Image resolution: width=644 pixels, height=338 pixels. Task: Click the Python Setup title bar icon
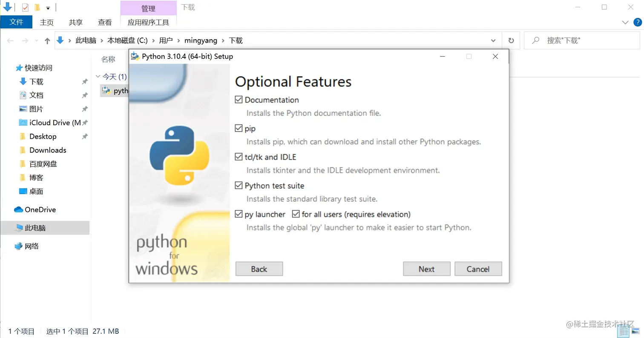point(135,56)
